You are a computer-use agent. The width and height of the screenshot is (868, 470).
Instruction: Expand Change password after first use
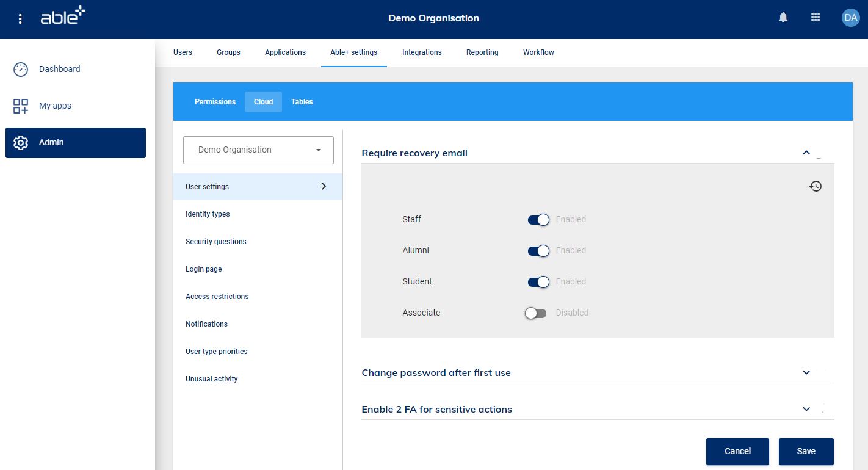(x=806, y=372)
